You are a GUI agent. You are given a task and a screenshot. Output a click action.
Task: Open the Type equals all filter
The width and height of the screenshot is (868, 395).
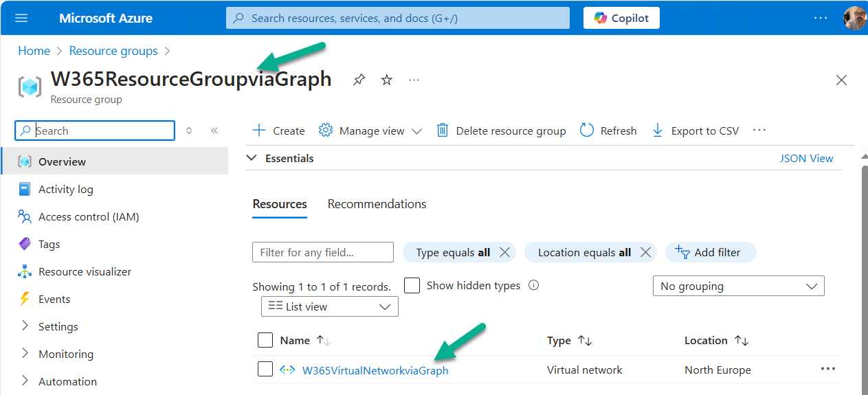[x=453, y=252]
